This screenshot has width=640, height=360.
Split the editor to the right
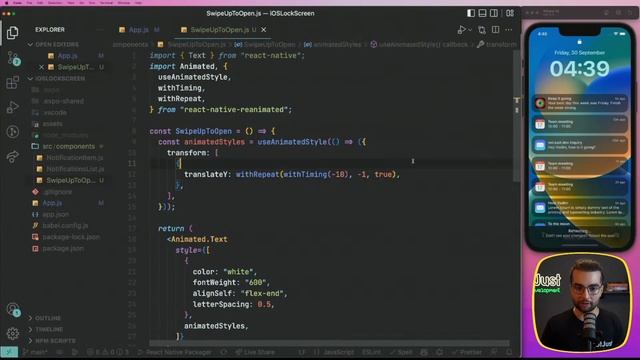[495, 30]
